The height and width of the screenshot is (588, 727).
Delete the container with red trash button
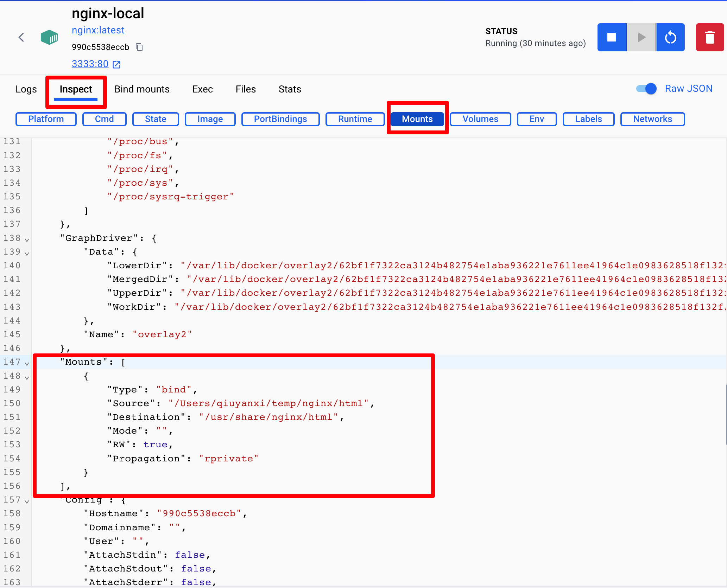click(x=710, y=37)
